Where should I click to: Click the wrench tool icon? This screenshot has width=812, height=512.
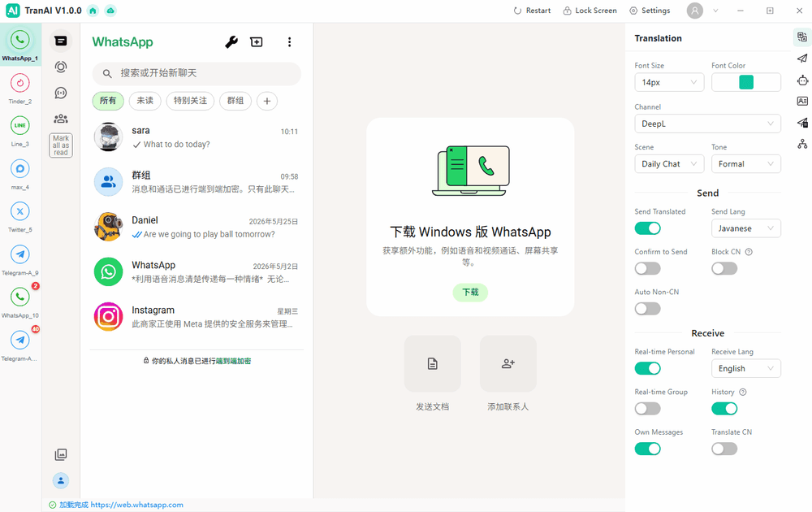[231, 42]
